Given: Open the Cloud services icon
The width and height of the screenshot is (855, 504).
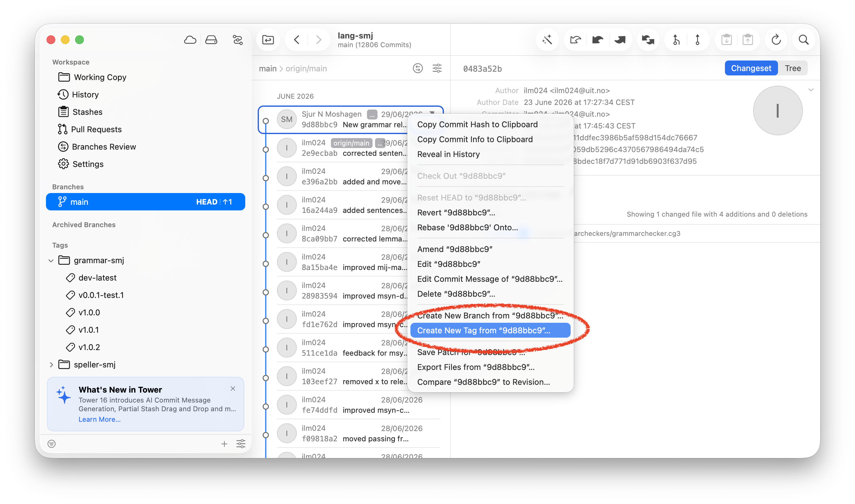Looking at the screenshot, I should (190, 40).
